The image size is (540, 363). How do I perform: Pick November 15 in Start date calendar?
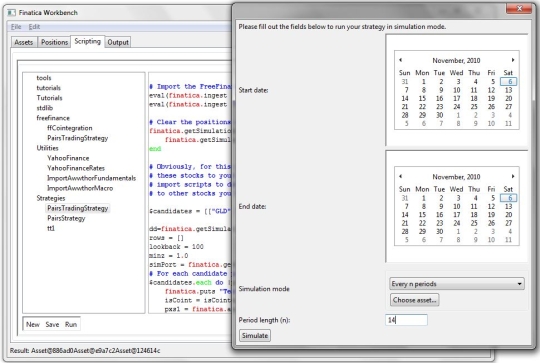pos(422,98)
